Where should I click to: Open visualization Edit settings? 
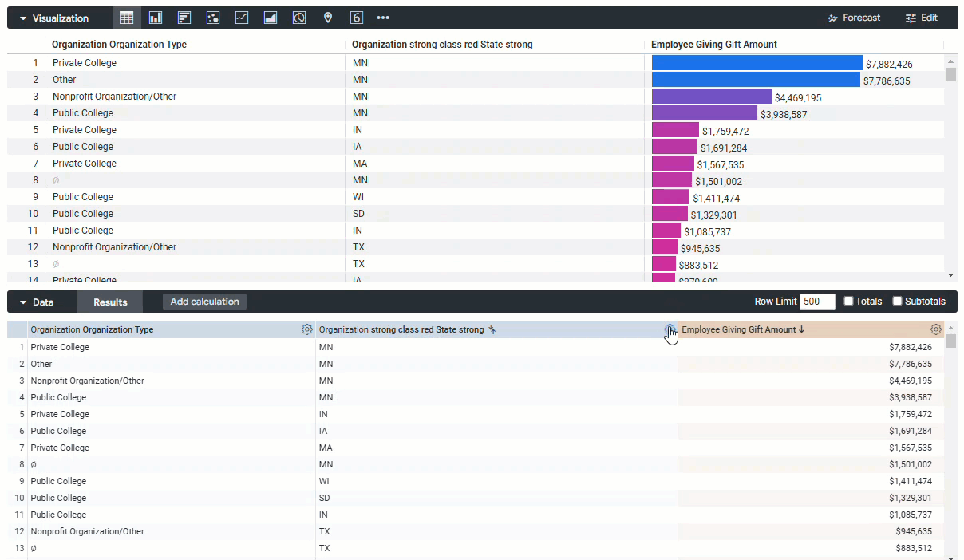click(x=922, y=18)
